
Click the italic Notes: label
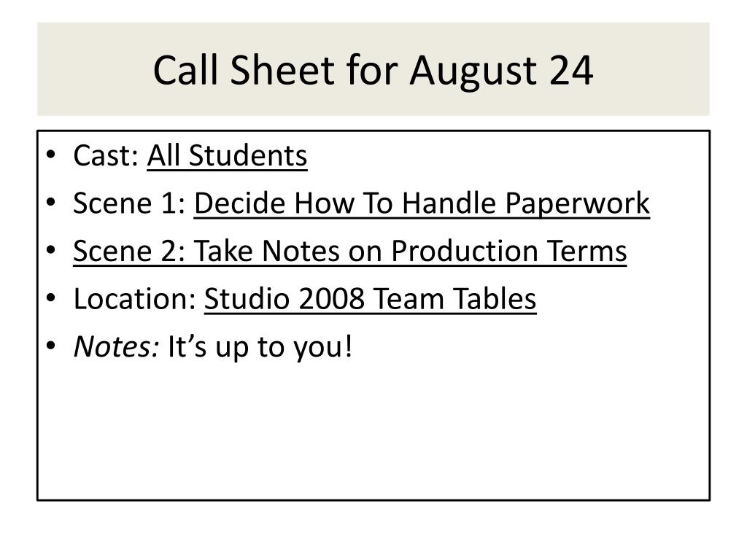point(116,346)
